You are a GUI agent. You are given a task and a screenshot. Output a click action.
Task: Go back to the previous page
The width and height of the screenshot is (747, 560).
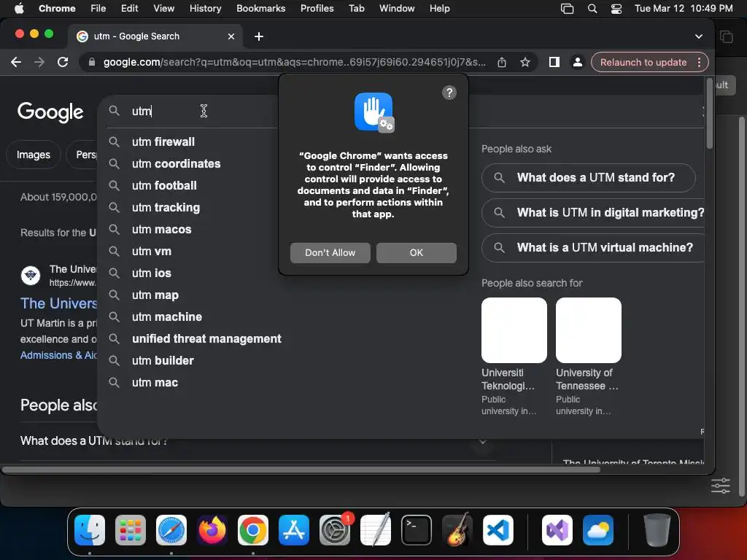point(16,62)
